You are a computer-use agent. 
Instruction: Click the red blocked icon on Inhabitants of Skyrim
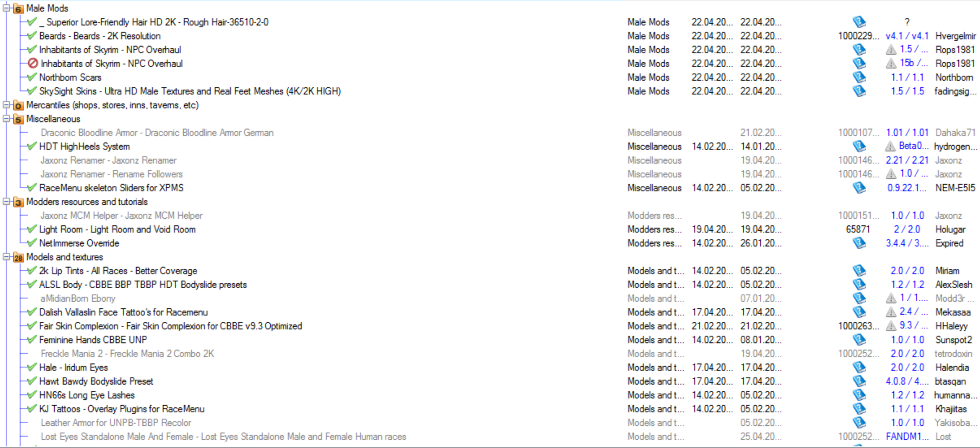click(x=33, y=63)
